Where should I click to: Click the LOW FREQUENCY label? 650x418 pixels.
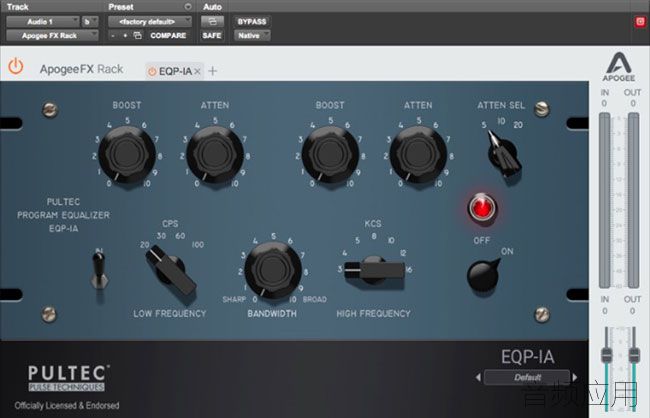170,314
